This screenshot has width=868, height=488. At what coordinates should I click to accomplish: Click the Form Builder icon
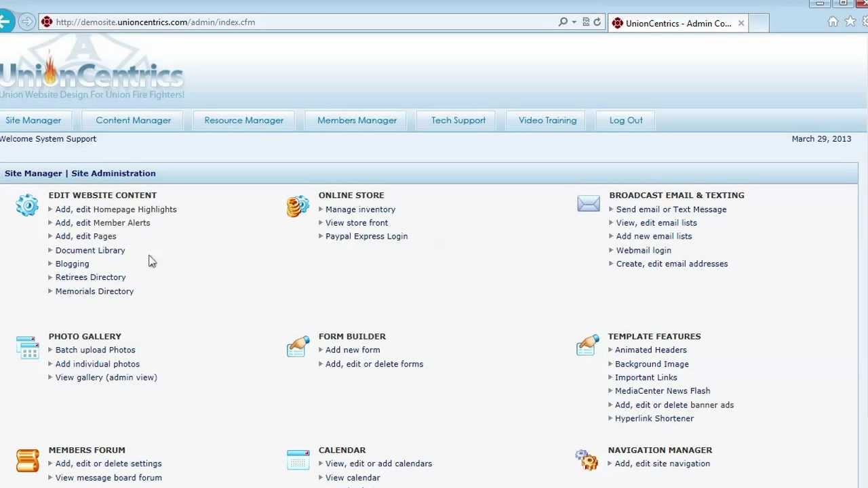pyautogui.click(x=298, y=346)
